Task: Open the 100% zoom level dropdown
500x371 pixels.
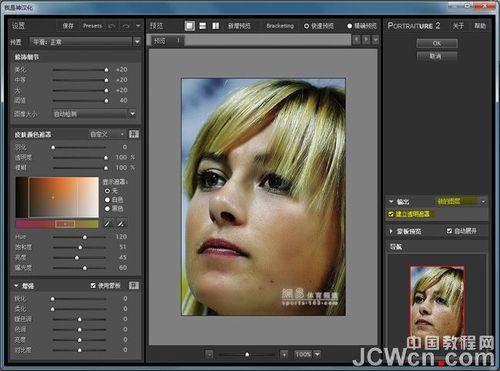Action: (x=307, y=354)
